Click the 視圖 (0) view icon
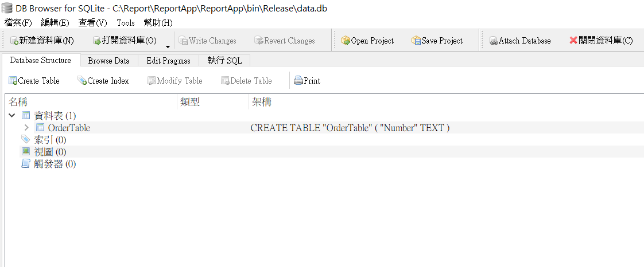 [26, 152]
